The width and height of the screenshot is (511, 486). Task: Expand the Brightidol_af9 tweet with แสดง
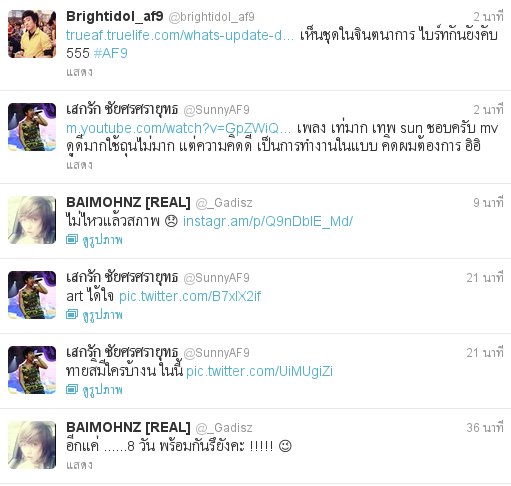tap(79, 72)
